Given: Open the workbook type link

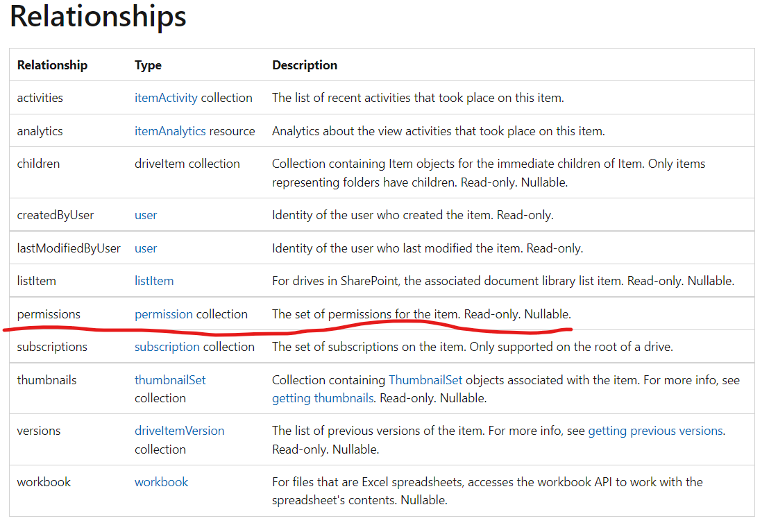Looking at the screenshot, I should pos(161,481).
